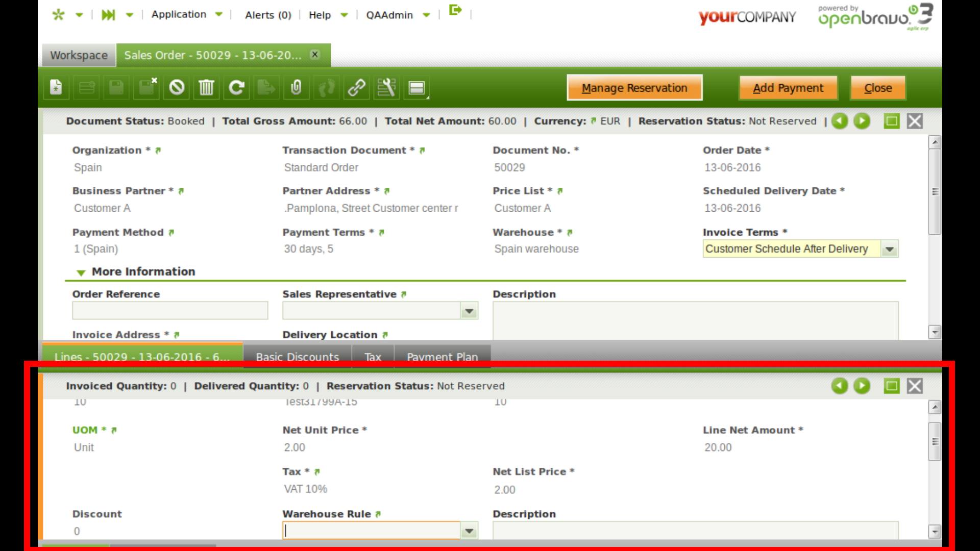Click the Refresh toolbar icon
This screenshot has width=980, height=551.
coord(236,88)
